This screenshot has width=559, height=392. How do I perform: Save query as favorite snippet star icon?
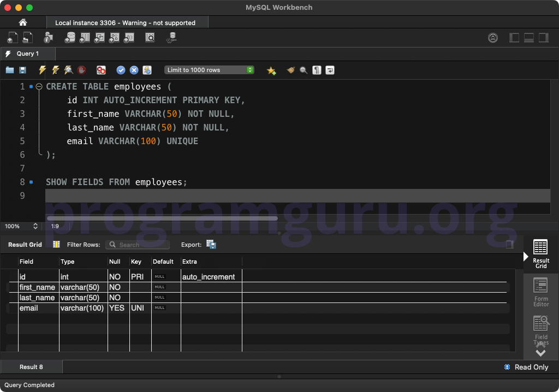pos(271,70)
